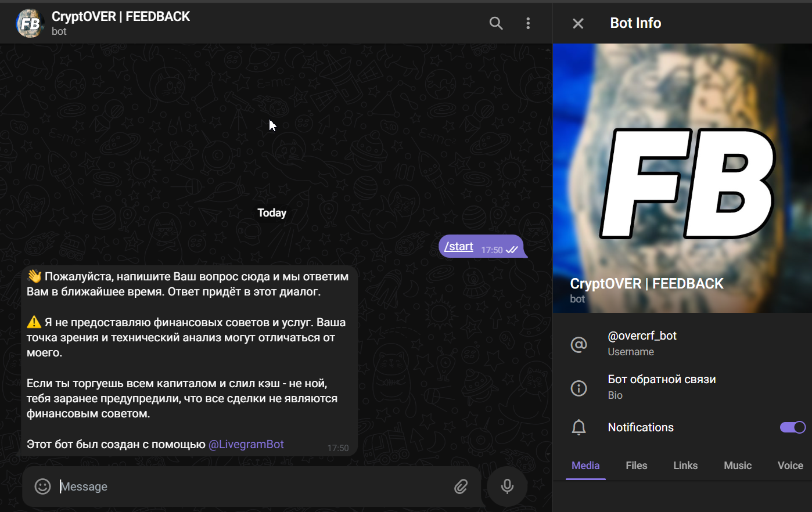The height and width of the screenshot is (512, 812).
Task: Switch to the Media tab
Action: [585, 466]
